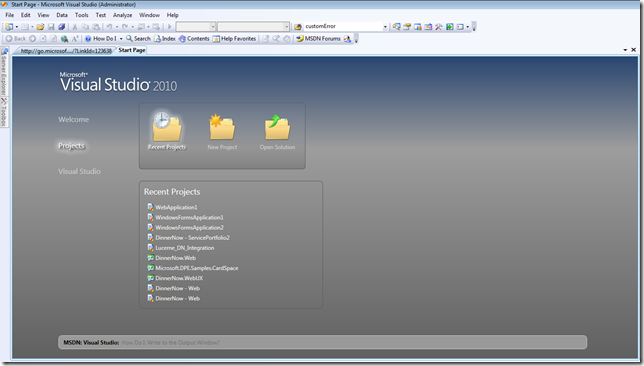Click the How Do I button
The height and width of the screenshot is (366, 644).
pos(101,39)
